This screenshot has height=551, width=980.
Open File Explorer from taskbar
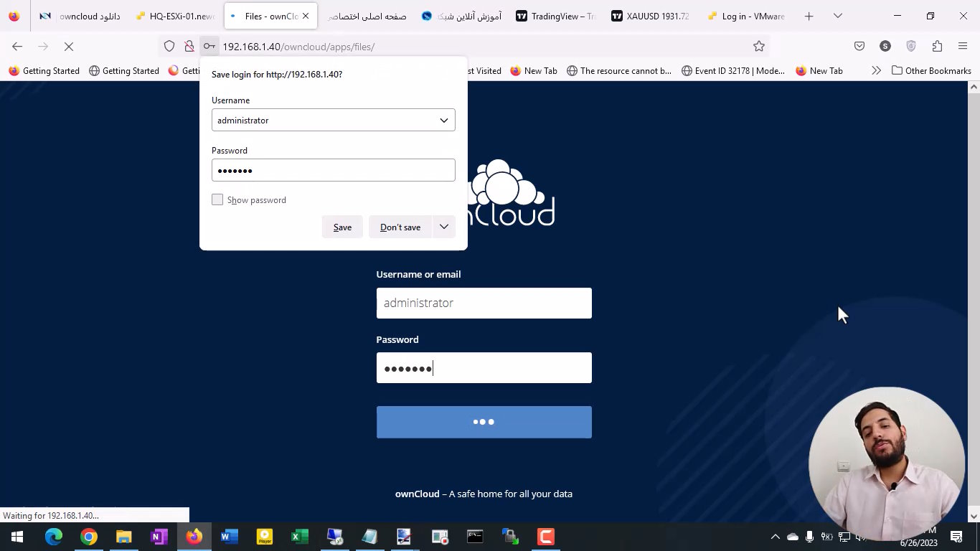[124, 537]
